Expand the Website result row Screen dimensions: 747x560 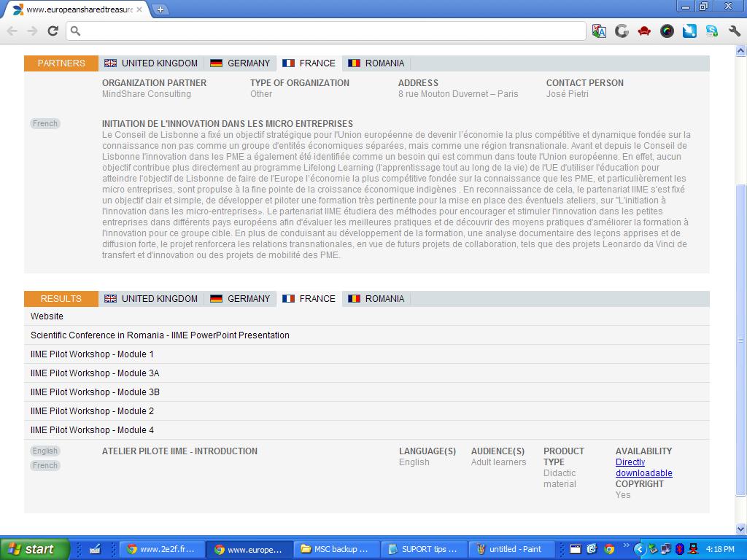point(367,316)
